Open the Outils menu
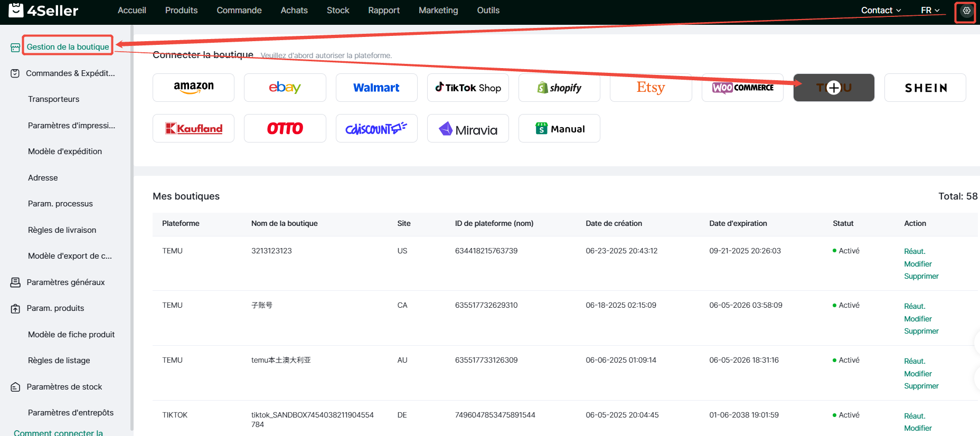The image size is (980, 436). pyautogui.click(x=488, y=10)
